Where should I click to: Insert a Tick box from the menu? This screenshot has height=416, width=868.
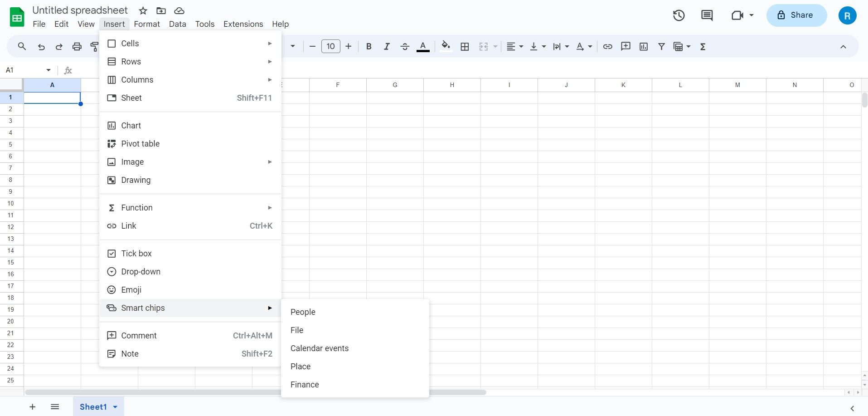click(136, 253)
